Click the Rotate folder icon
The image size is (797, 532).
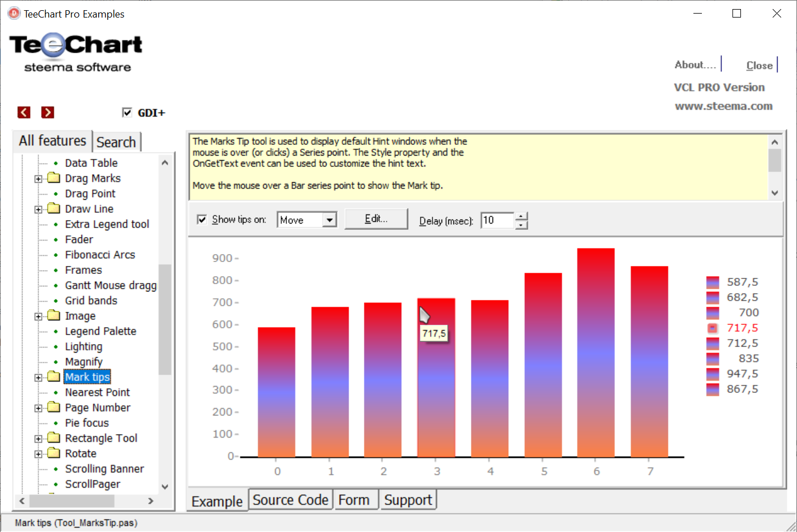tap(54, 453)
